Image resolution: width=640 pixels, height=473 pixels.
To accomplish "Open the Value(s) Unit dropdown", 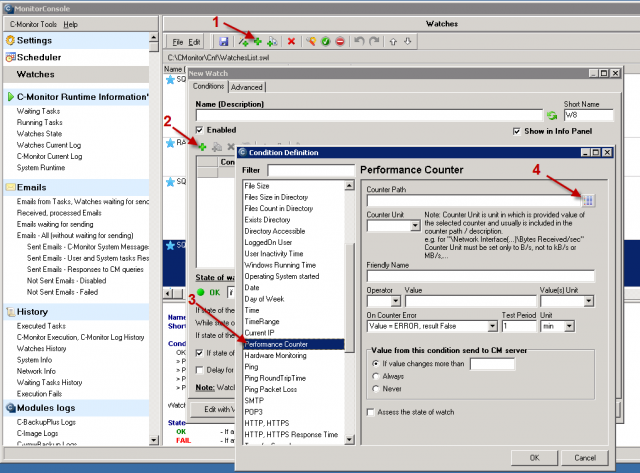I will [588, 301].
